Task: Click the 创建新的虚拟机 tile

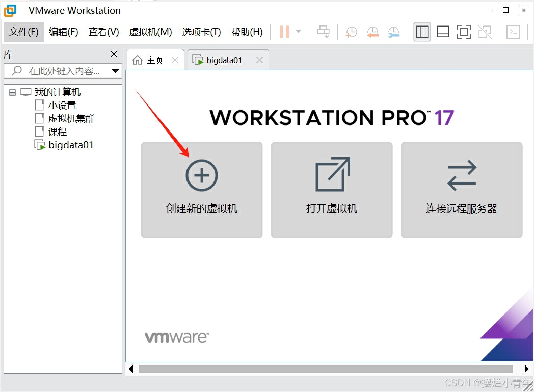Action: point(202,190)
